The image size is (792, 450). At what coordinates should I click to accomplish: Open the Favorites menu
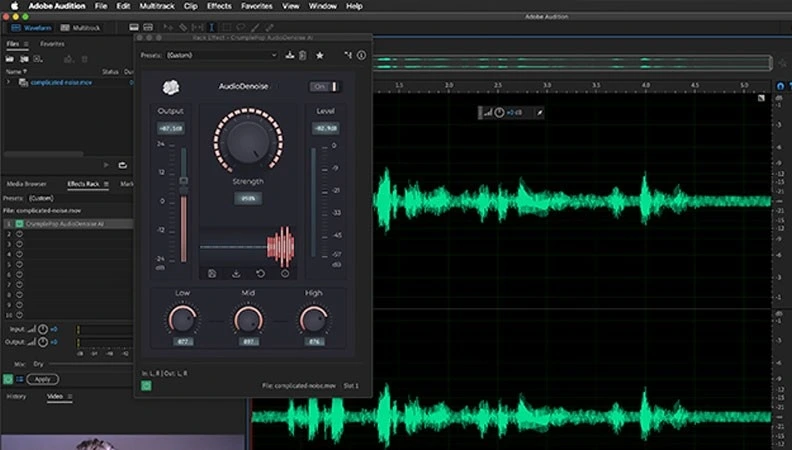(257, 6)
